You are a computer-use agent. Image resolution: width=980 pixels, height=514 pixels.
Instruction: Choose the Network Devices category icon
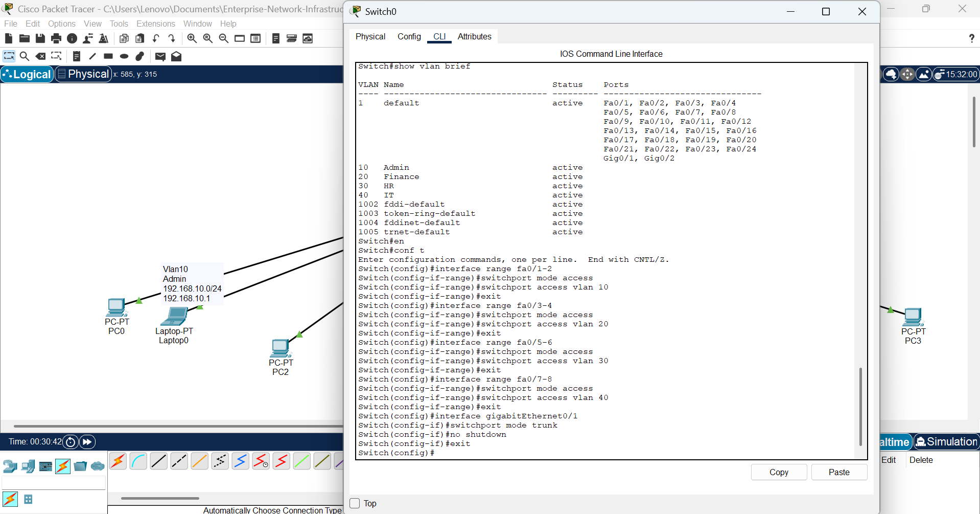coord(10,466)
